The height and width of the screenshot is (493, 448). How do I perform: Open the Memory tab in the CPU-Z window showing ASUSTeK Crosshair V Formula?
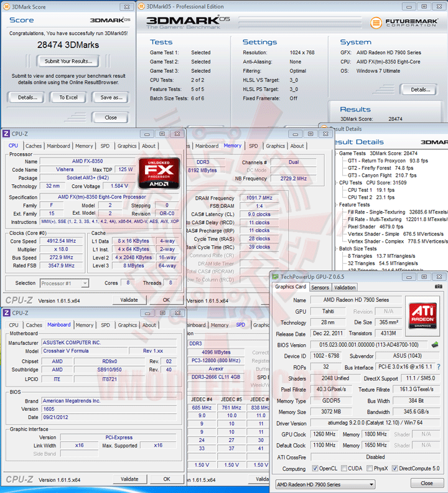[84, 325]
